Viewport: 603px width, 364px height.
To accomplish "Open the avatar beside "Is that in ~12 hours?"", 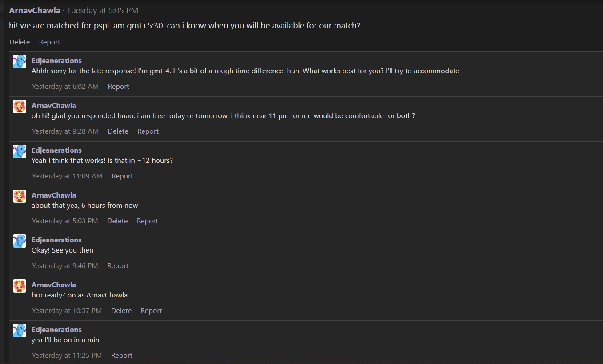I will 20,151.
